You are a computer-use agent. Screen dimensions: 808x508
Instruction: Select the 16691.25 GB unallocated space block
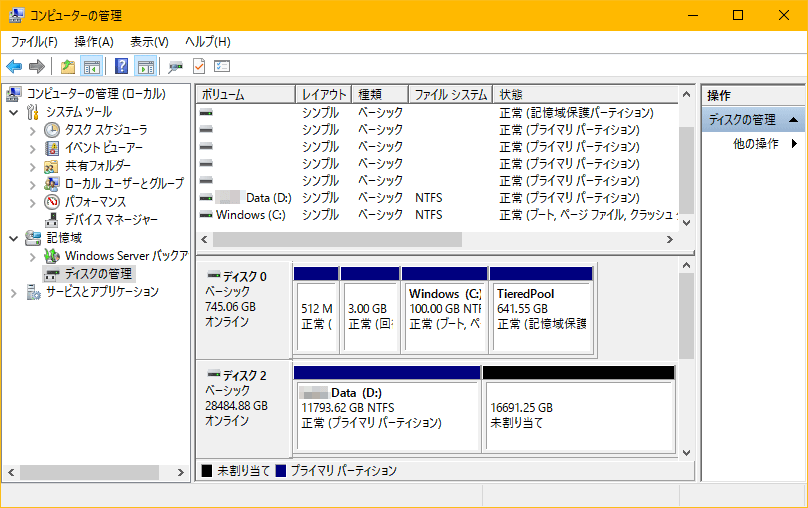pos(578,414)
